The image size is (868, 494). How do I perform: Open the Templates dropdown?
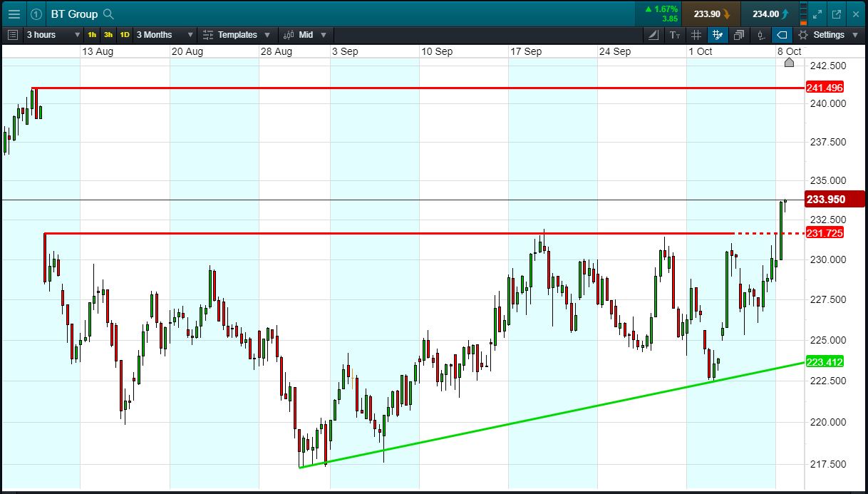tap(236, 35)
